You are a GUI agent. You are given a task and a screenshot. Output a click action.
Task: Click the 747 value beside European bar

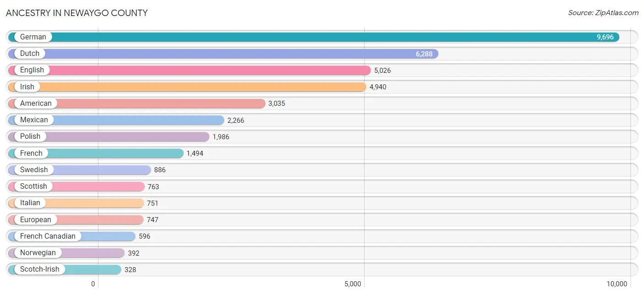[153, 220]
